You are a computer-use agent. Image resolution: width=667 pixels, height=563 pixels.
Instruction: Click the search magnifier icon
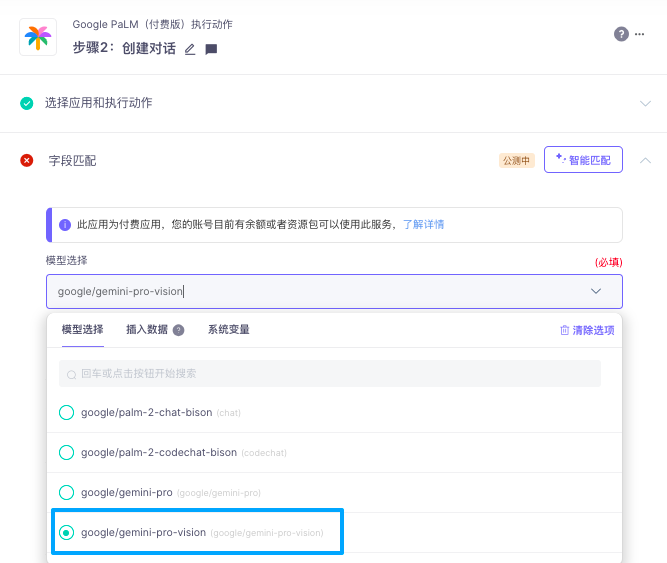click(71, 374)
